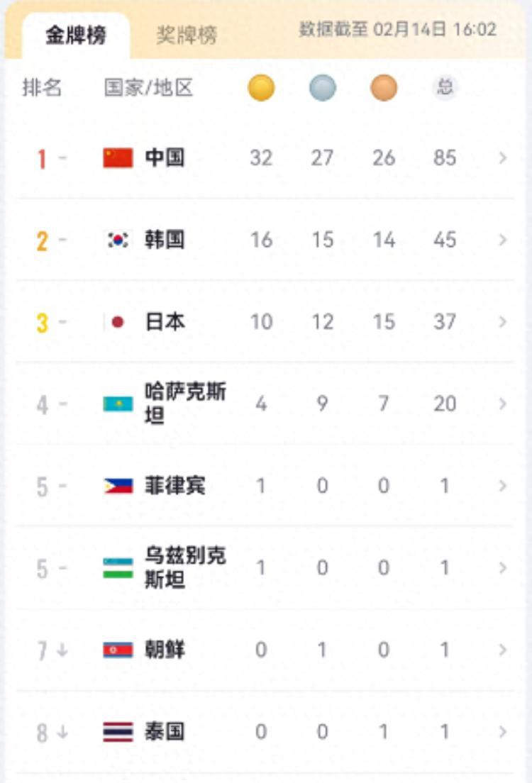Viewport: 532px width, 783px height.
Task: Click the 排名 column header
Action: click(42, 88)
